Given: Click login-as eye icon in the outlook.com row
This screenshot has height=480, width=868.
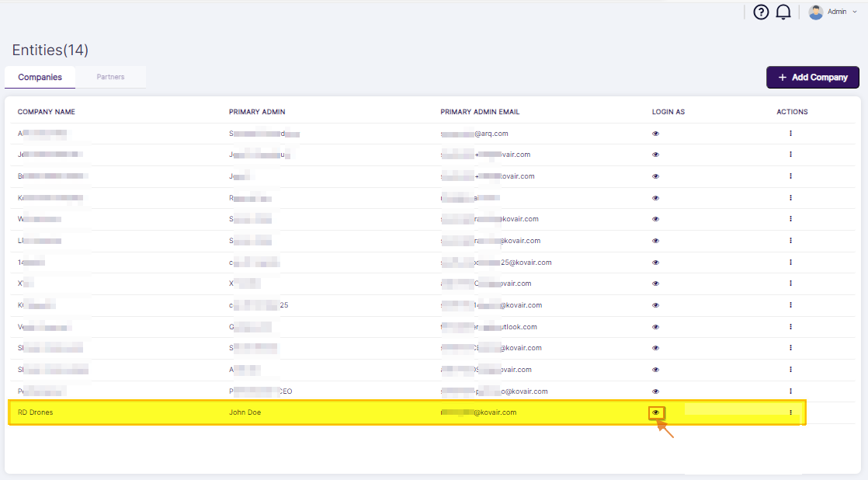Looking at the screenshot, I should (655, 327).
